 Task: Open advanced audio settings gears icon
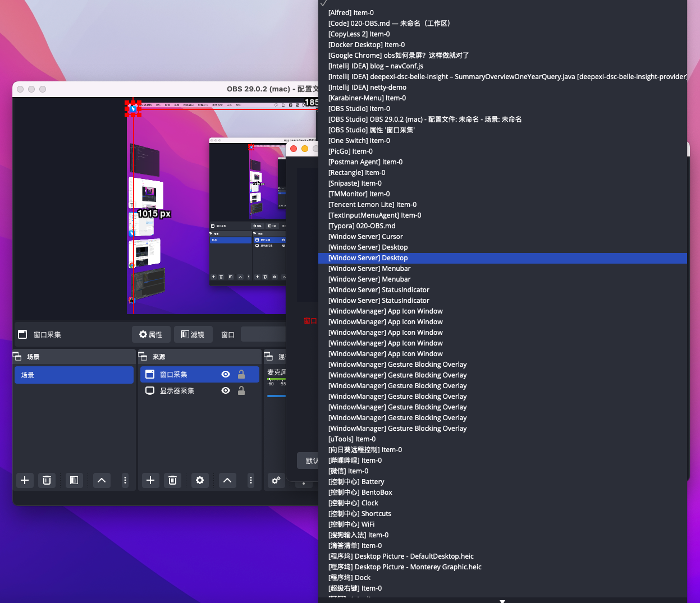[276, 480]
